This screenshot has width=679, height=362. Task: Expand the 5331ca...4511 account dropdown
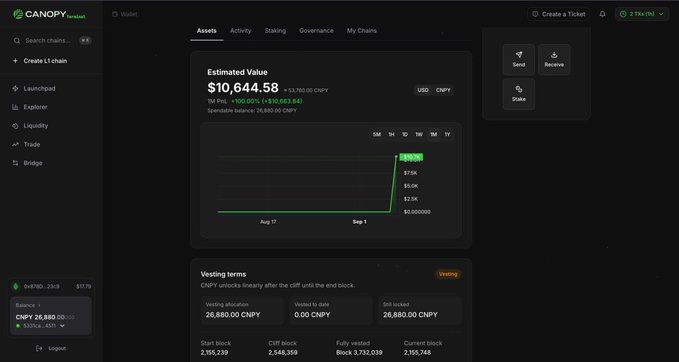pos(62,326)
